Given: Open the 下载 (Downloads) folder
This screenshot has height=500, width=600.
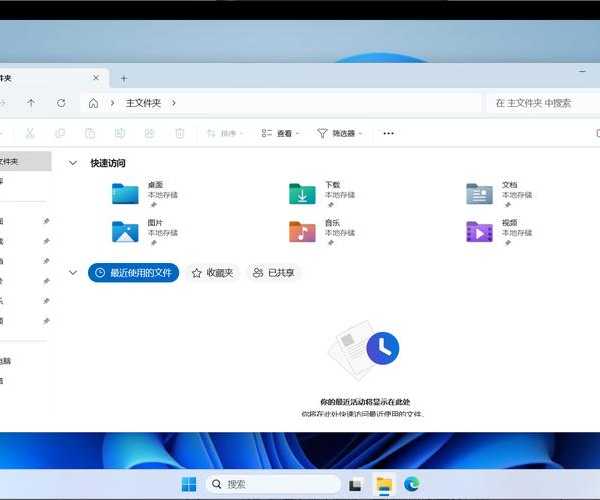Looking at the screenshot, I should click(x=302, y=193).
